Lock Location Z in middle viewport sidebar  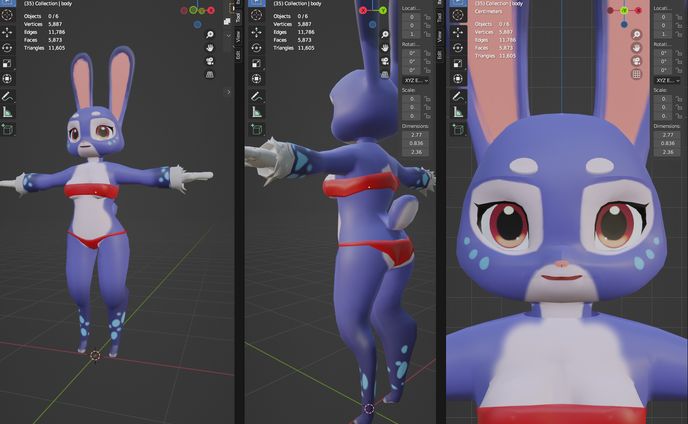[427, 34]
